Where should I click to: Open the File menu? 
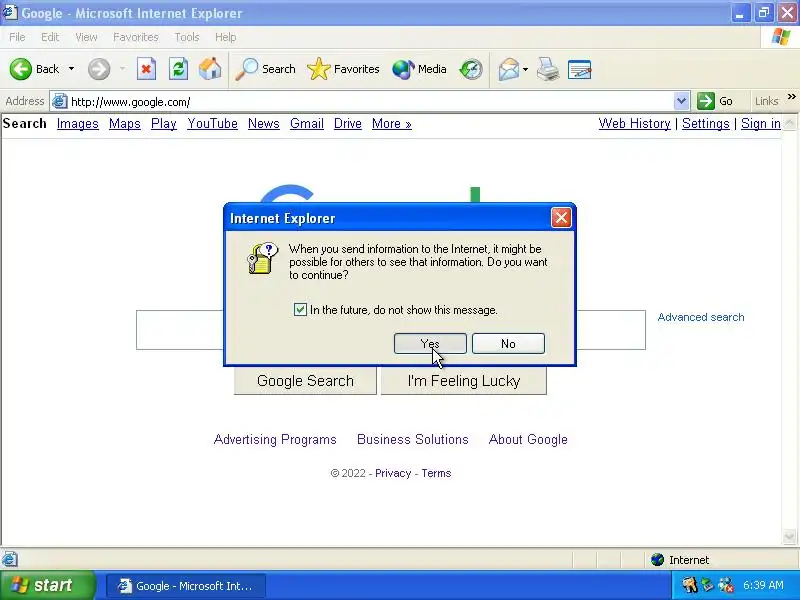[17, 37]
